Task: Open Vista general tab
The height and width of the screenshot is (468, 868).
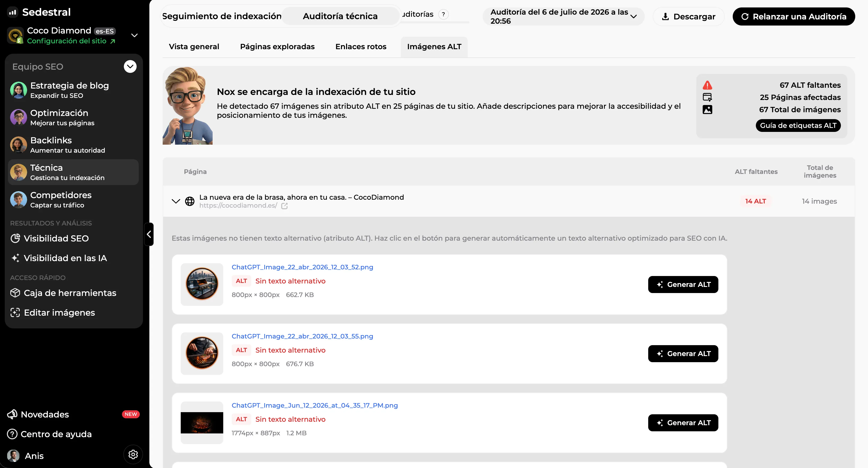Action: [194, 47]
